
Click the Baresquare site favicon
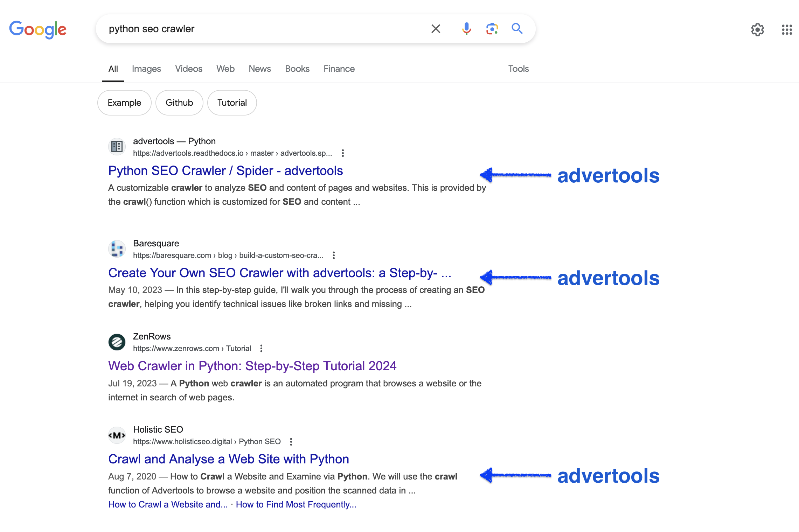(117, 249)
